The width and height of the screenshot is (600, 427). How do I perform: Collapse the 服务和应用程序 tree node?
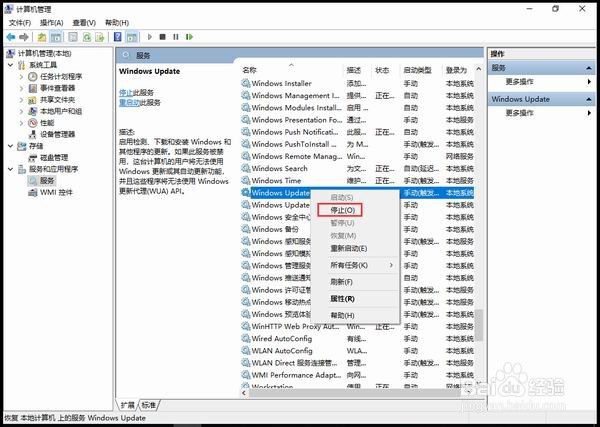tap(11, 169)
